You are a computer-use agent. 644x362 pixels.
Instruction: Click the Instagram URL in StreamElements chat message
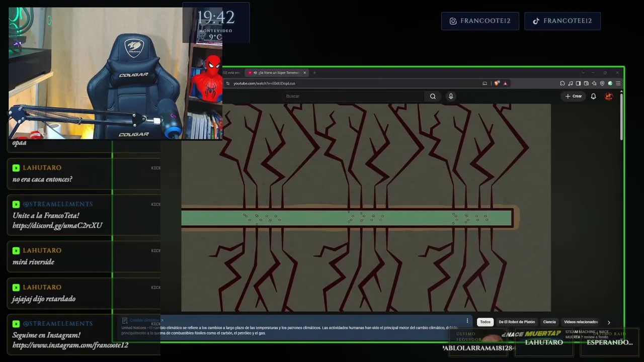point(70,345)
